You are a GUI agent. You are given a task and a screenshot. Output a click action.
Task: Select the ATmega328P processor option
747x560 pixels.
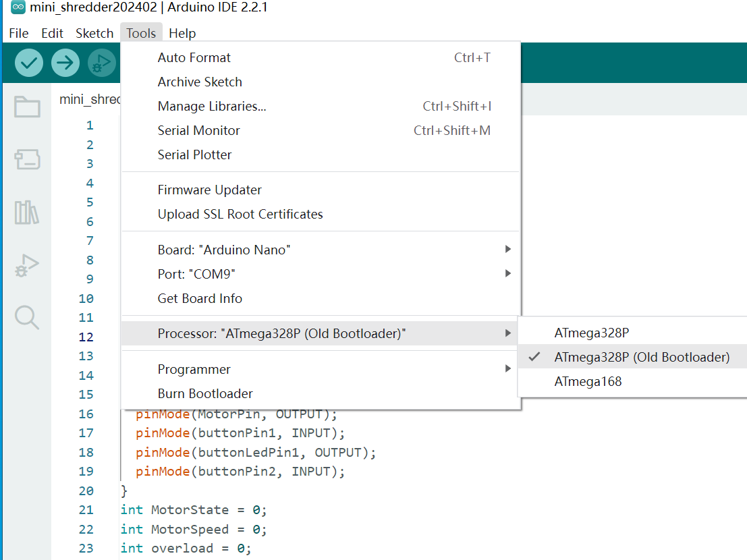pos(592,333)
